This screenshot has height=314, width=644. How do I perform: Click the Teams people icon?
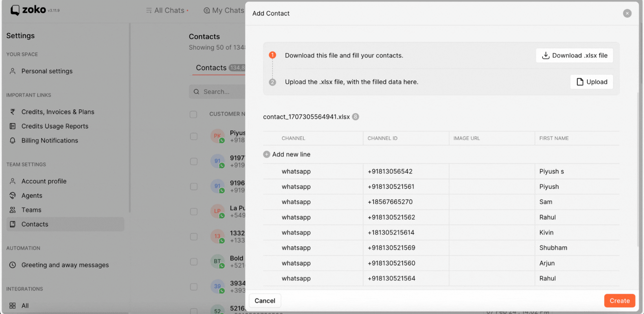(13, 210)
